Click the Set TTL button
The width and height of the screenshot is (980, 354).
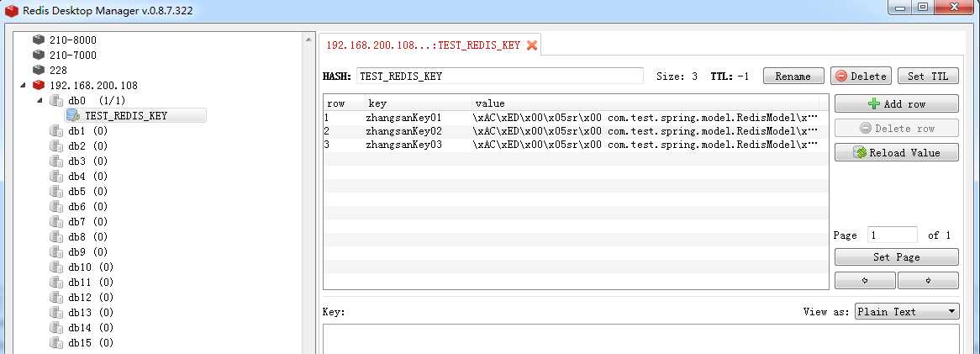point(928,76)
